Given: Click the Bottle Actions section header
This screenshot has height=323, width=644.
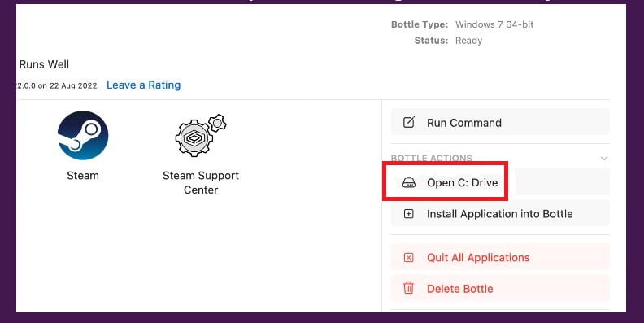Looking at the screenshot, I should [431, 158].
